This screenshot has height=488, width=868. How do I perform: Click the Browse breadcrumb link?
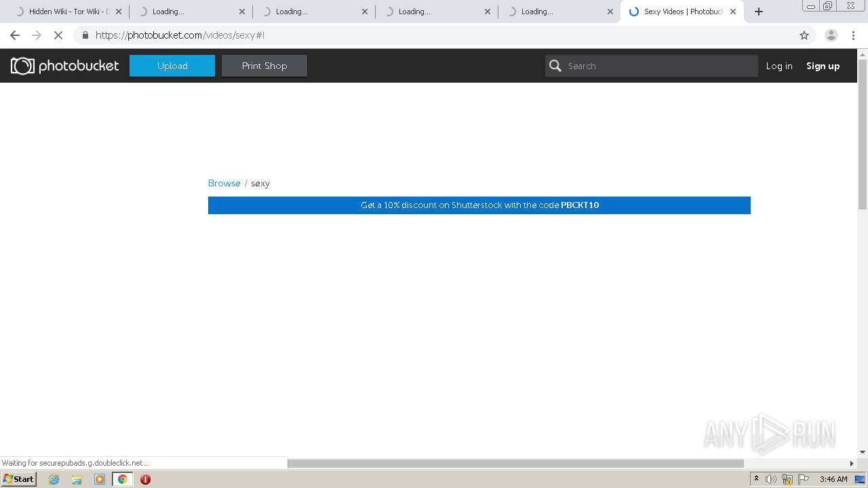click(224, 183)
